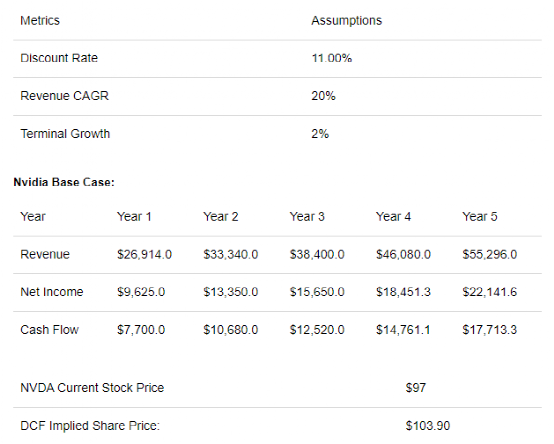Select Year 3 cash flow $12,520.0
Image resolution: width=554 pixels, height=444 pixels.
pos(317,330)
